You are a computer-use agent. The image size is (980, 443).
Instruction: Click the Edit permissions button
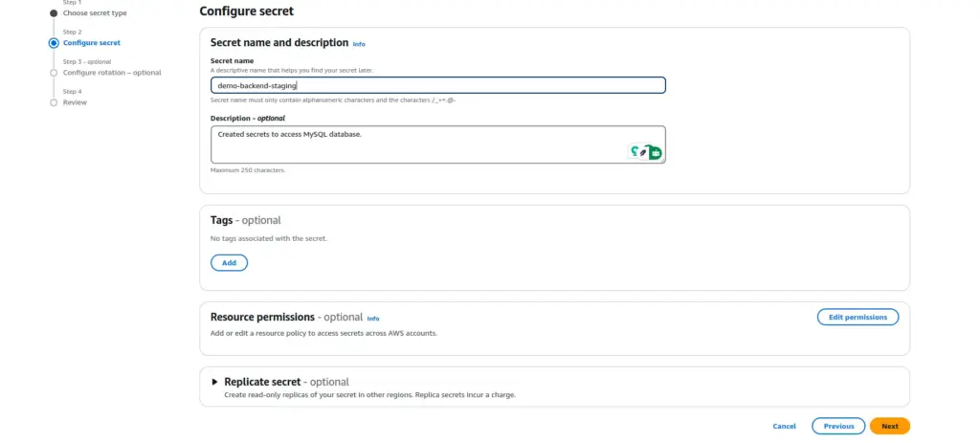[x=857, y=317]
